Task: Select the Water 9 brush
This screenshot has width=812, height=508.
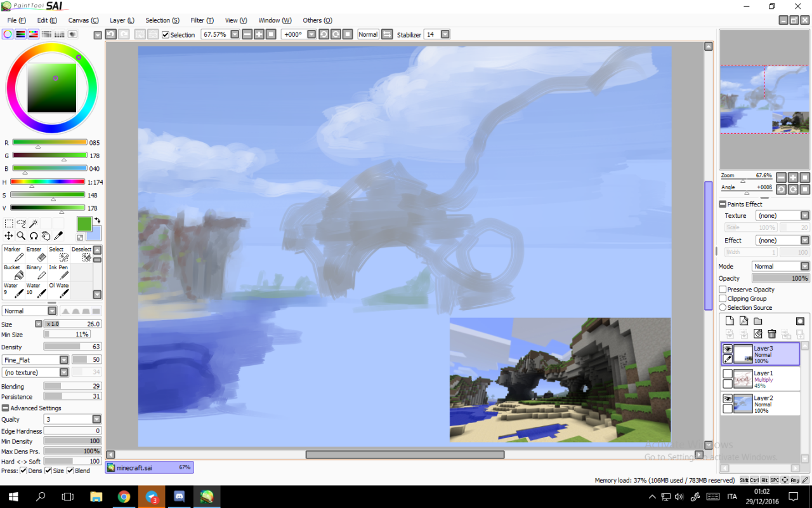Action: 13,290
